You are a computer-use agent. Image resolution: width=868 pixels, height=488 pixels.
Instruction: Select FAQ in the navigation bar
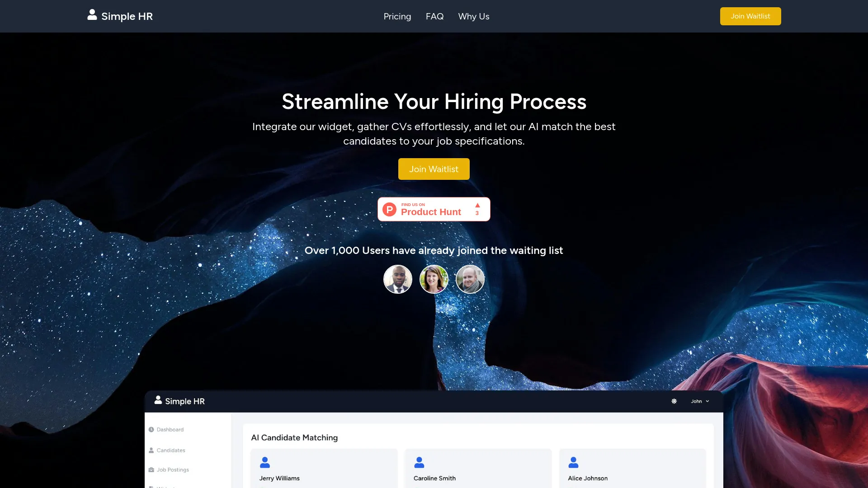click(434, 16)
